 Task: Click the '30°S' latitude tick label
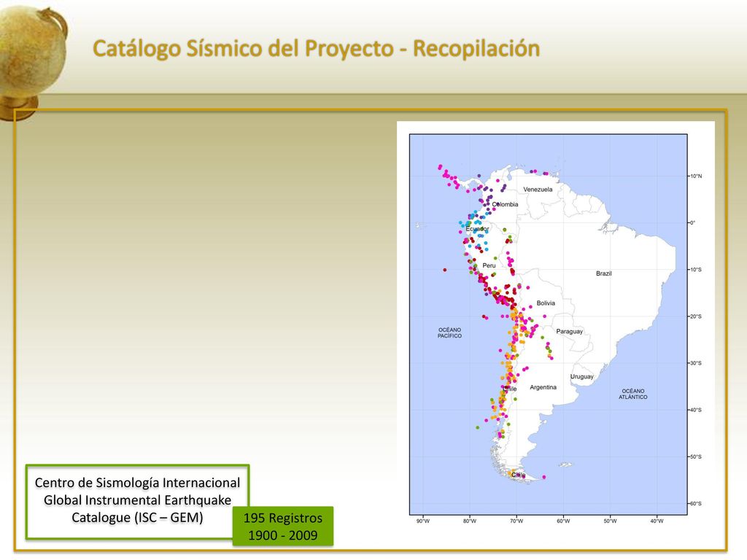696,363
